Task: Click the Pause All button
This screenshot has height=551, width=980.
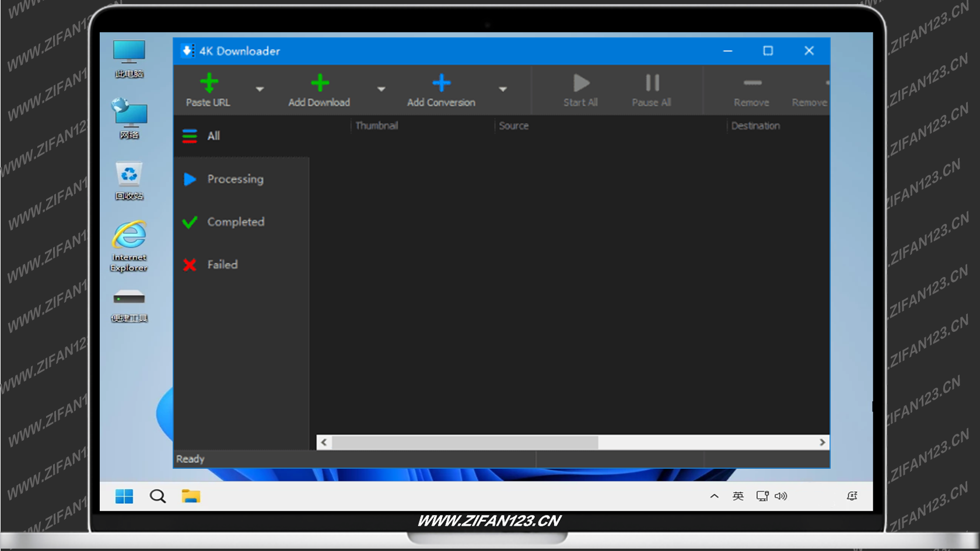Action: pos(652,90)
